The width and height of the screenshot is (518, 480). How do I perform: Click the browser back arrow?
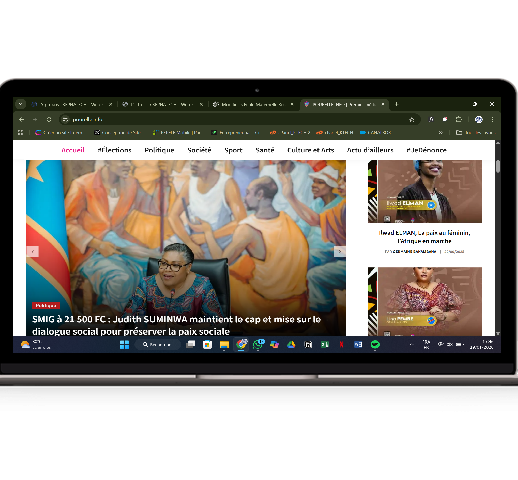22,119
